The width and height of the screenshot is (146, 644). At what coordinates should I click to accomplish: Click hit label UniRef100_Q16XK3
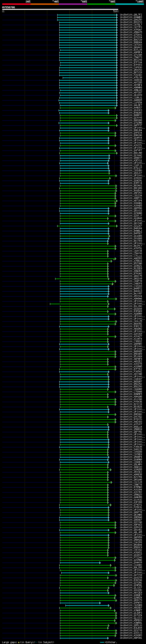click(131, 110)
